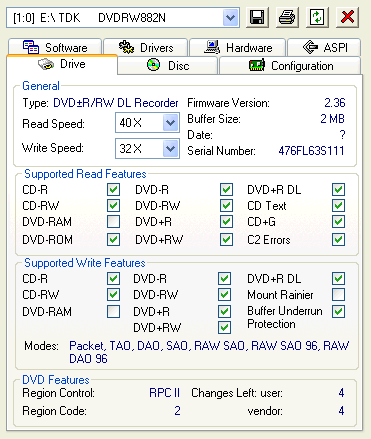Toggle CD-RW write feature checkbox
The height and width of the screenshot is (439, 371).
113,294
